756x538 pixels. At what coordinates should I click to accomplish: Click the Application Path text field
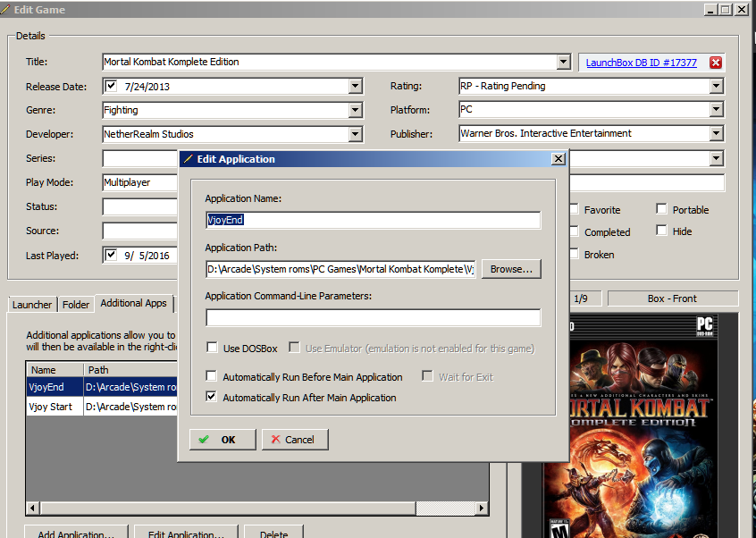point(340,269)
